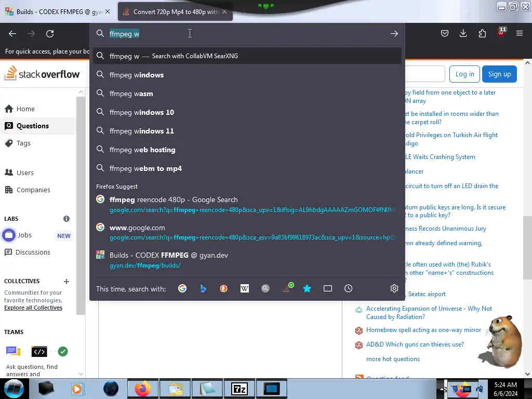Click the taskbar clock showing 5:24 AM
Screen dimensions: 532x399
[x=506, y=389]
